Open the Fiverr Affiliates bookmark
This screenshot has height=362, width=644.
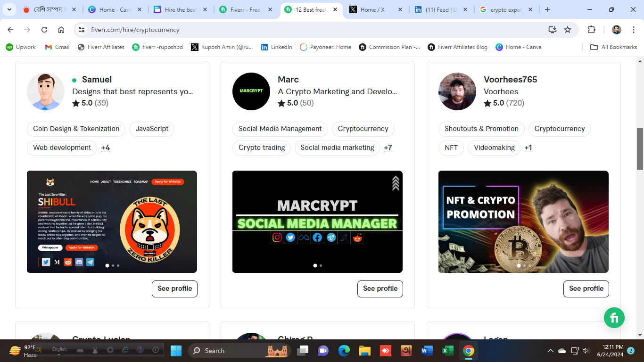click(x=101, y=47)
